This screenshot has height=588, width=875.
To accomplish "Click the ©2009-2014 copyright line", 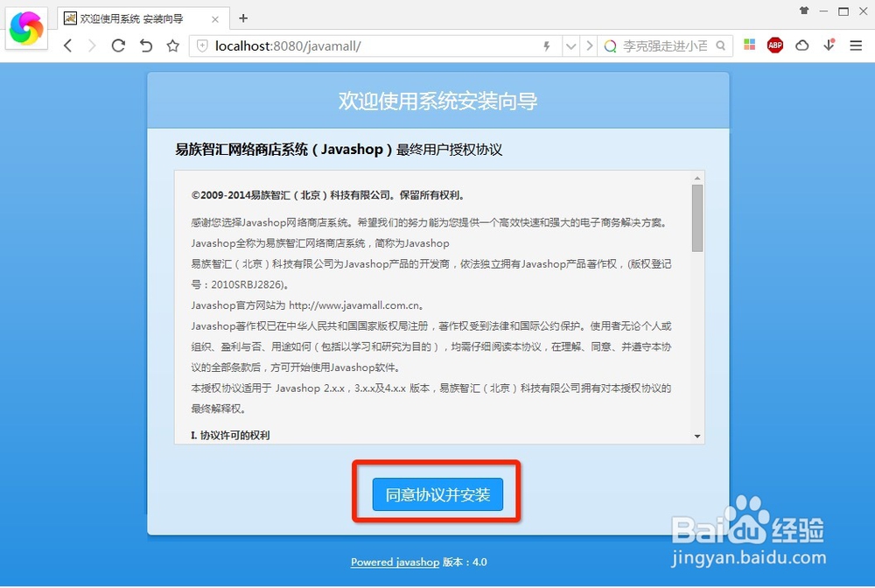I will [x=327, y=195].
